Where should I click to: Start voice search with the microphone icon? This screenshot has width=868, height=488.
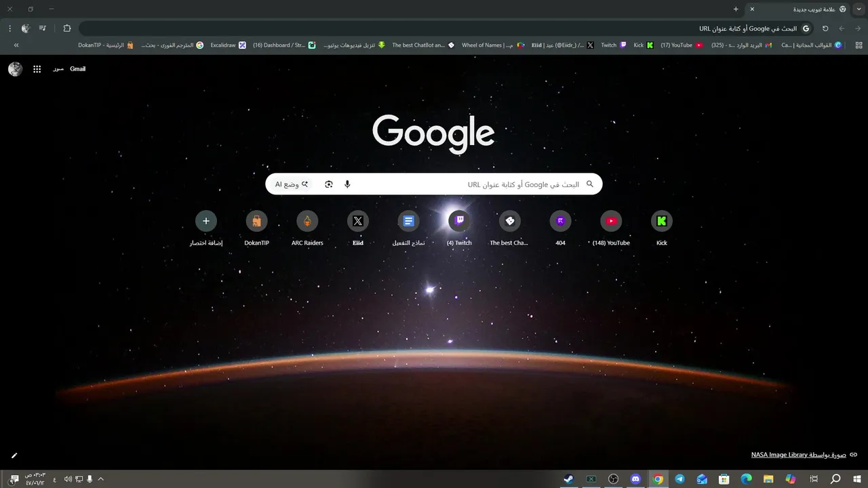tap(347, 184)
